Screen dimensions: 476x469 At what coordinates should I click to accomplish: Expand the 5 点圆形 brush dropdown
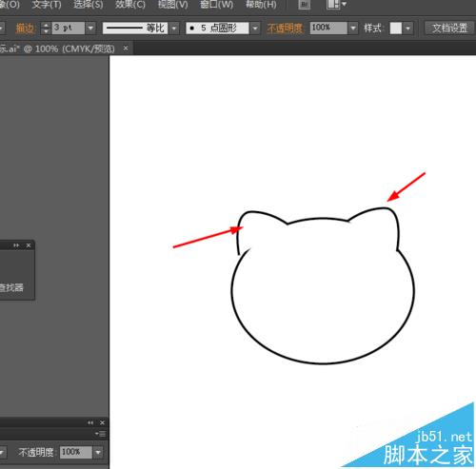tap(255, 29)
